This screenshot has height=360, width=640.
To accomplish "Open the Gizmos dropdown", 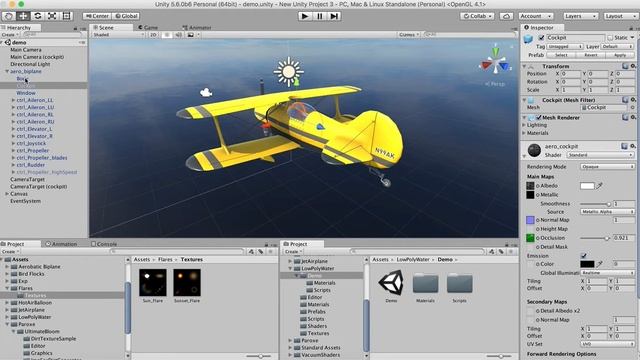I will click(409, 35).
